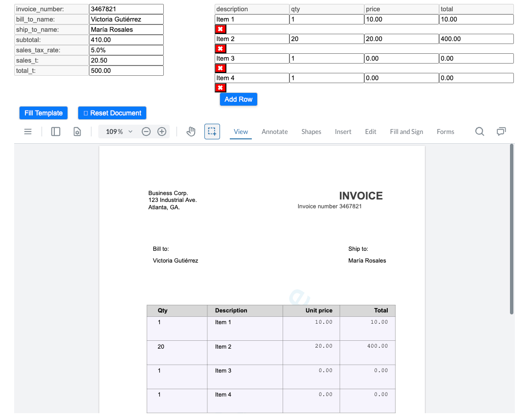
Task: Remove the Item 2 row via red X
Action: tap(220, 48)
